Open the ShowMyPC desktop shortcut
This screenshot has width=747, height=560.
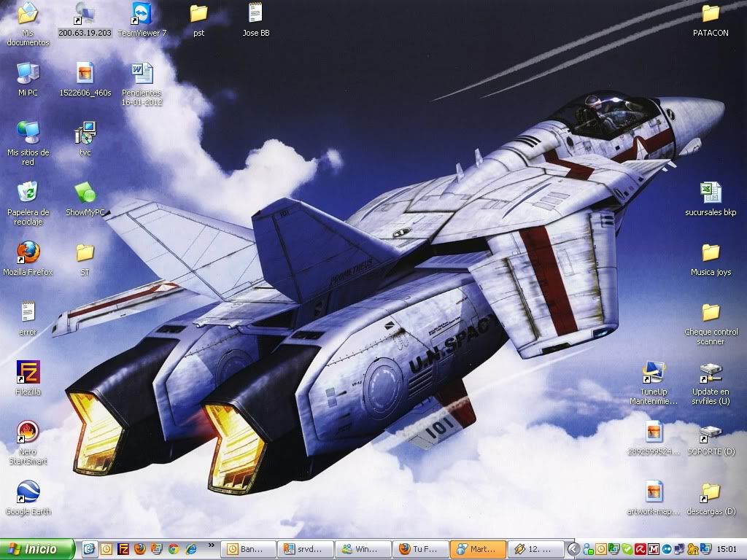(85, 193)
